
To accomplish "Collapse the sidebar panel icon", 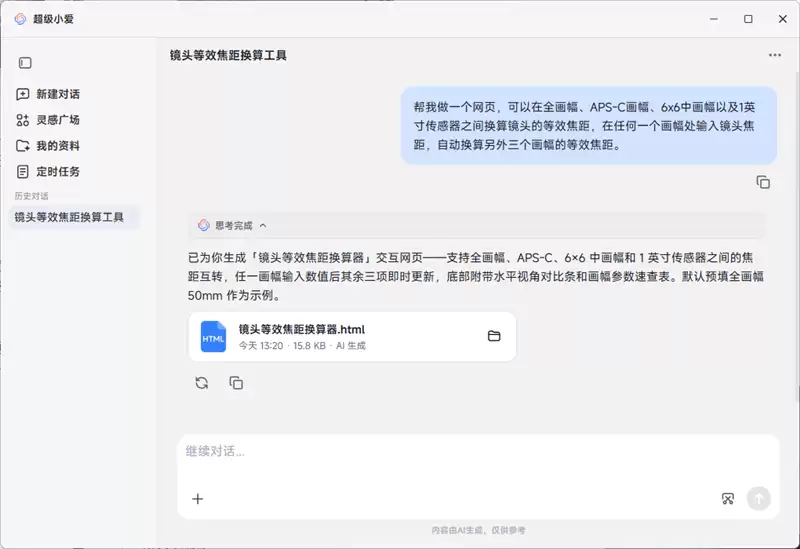I will 25,63.
